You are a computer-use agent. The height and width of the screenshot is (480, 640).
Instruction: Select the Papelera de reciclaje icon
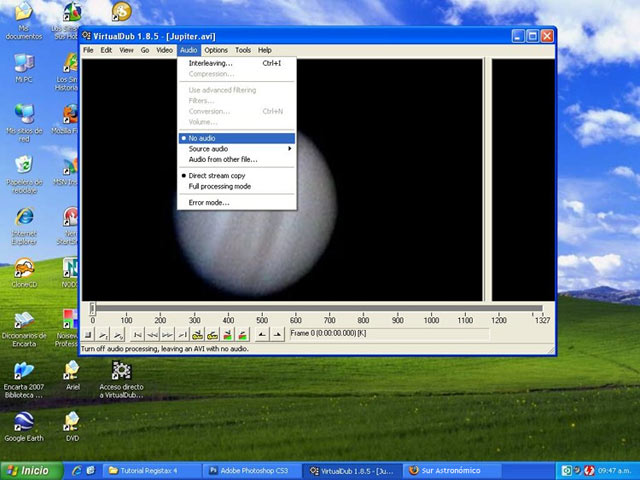(x=23, y=166)
